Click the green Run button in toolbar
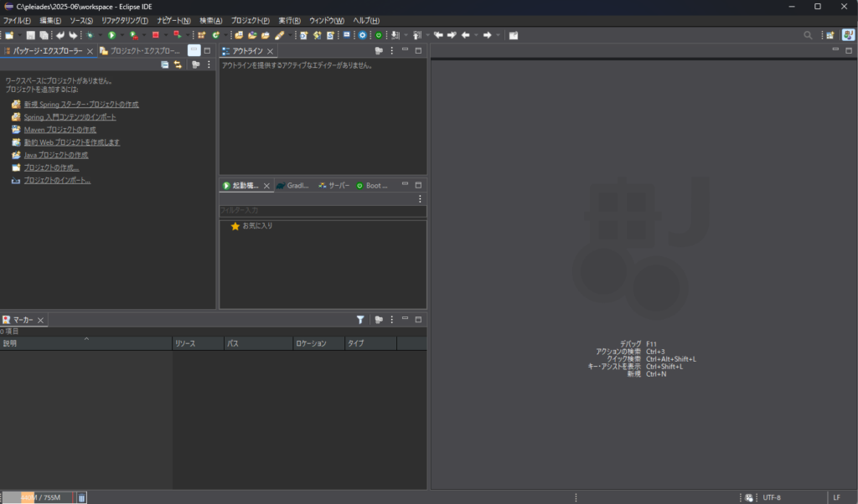Screen dimensions: 858x504 111,35
